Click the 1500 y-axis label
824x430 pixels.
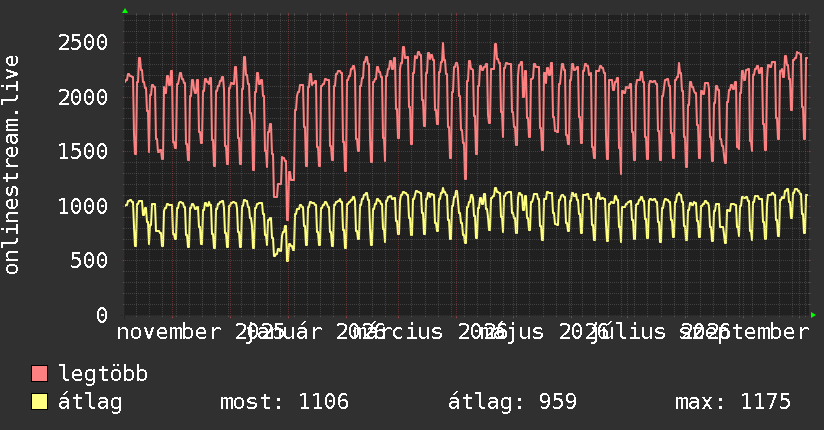pyautogui.click(x=83, y=151)
